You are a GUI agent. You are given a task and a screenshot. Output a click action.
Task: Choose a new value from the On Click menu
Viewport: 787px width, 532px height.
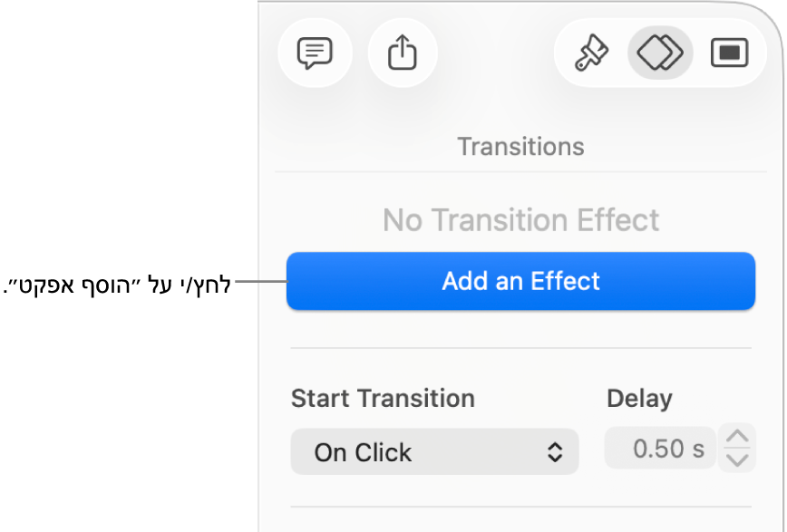(434, 451)
